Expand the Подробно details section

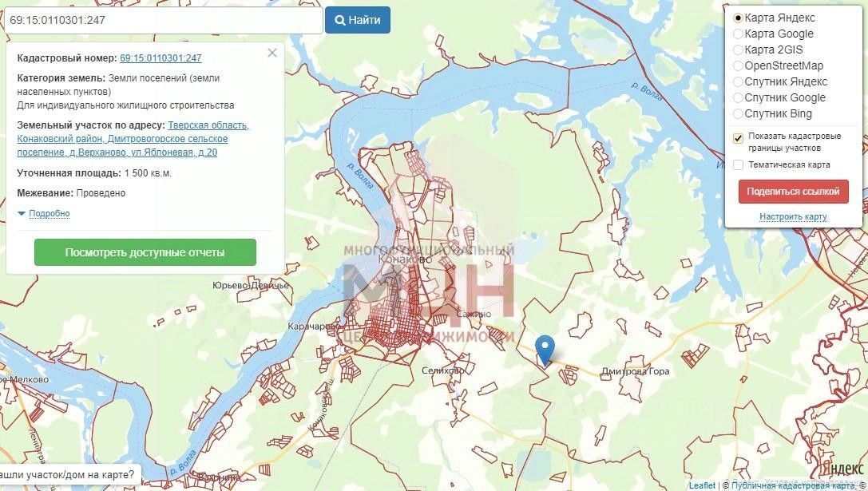click(x=50, y=214)
